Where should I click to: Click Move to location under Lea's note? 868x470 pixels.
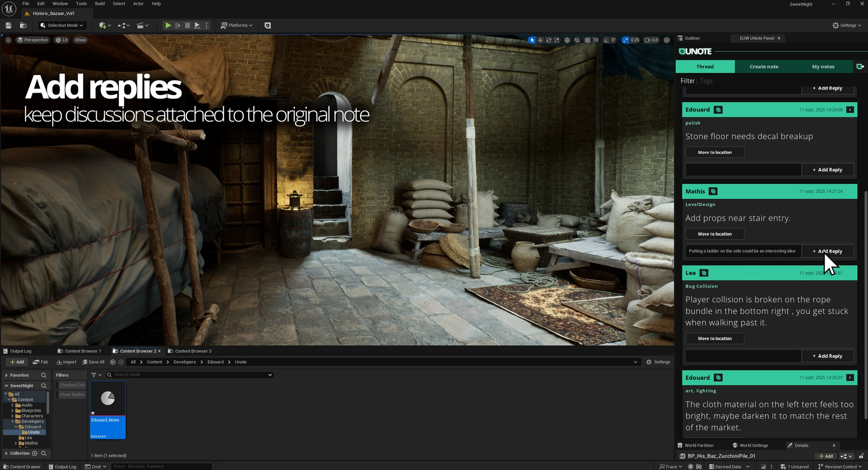pyautogui.click(x=714, y=338)
